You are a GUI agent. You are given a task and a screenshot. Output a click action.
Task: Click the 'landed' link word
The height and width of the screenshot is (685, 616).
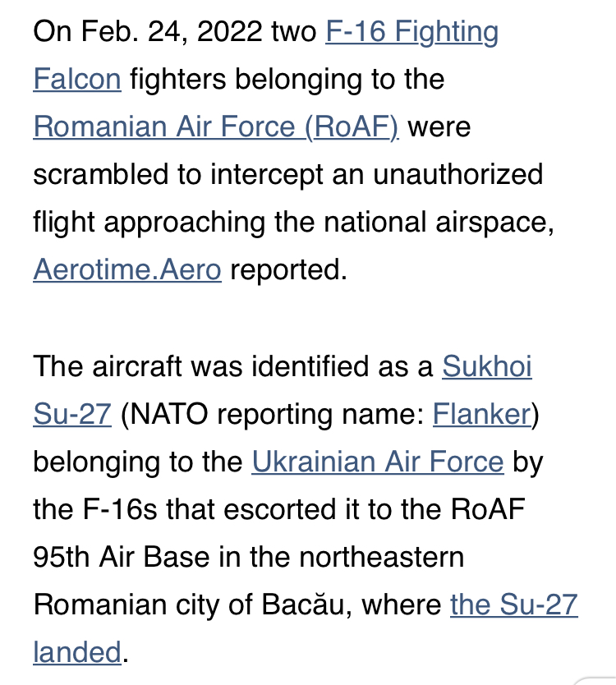click(x=77, y=652)
